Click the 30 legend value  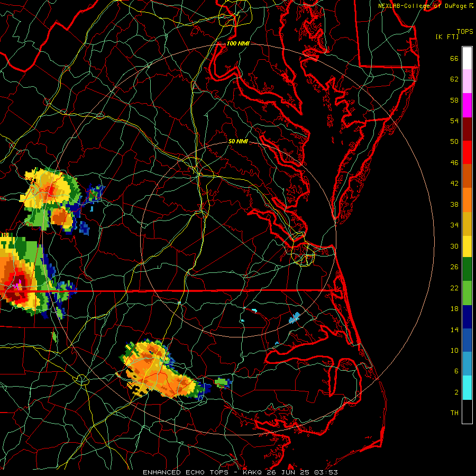454,246
